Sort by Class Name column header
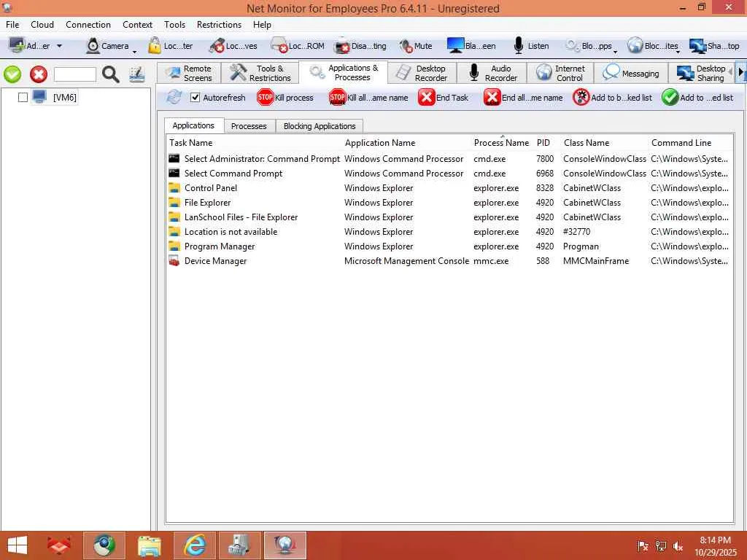The height and width of the screenshot is (560, 747). click(587, 143)
